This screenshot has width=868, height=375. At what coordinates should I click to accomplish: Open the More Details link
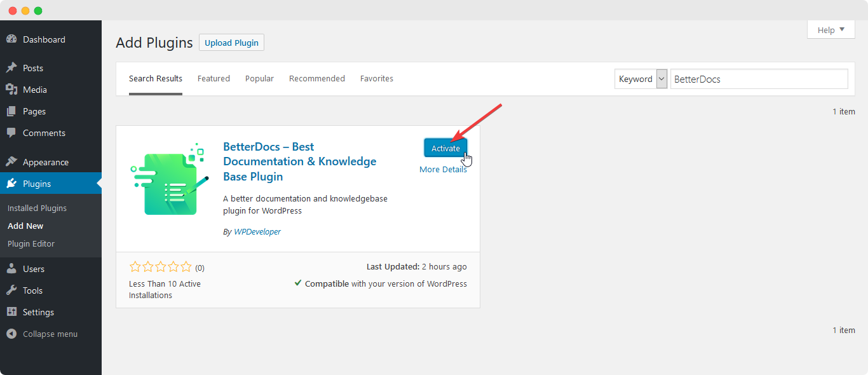(x=443, y=170)
